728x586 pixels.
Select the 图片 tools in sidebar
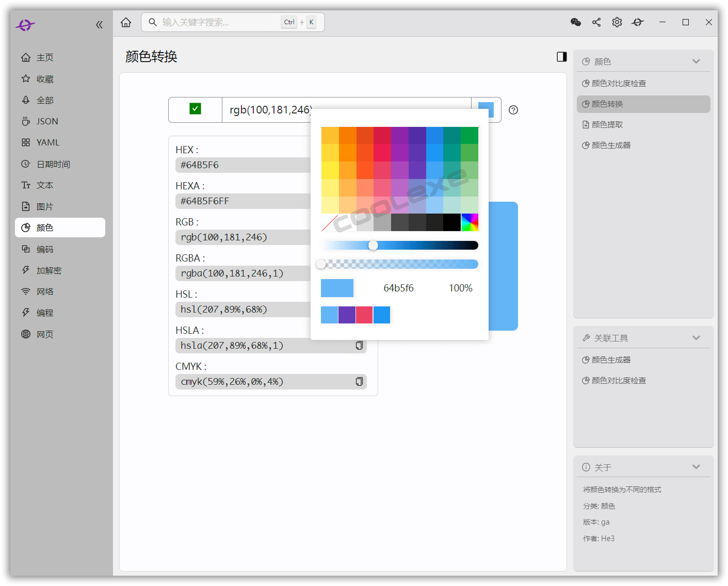click(x=45, y=206)
